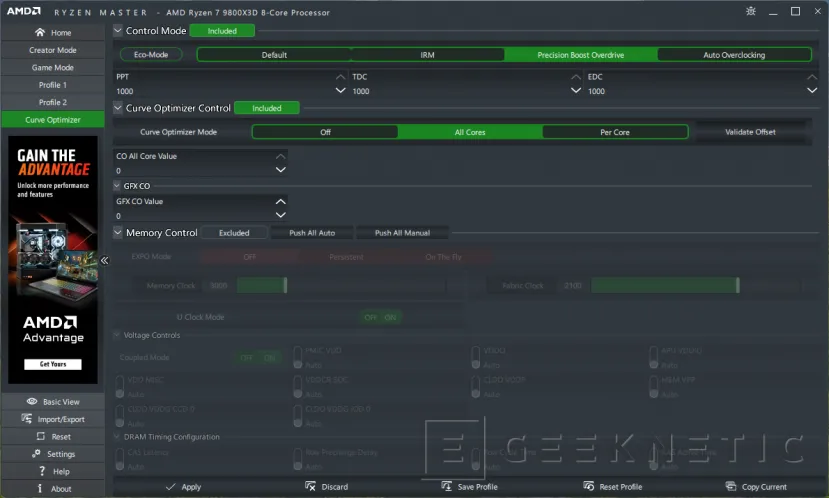Set Curve Optimizer Mode to All Cores

click(470, 132)
